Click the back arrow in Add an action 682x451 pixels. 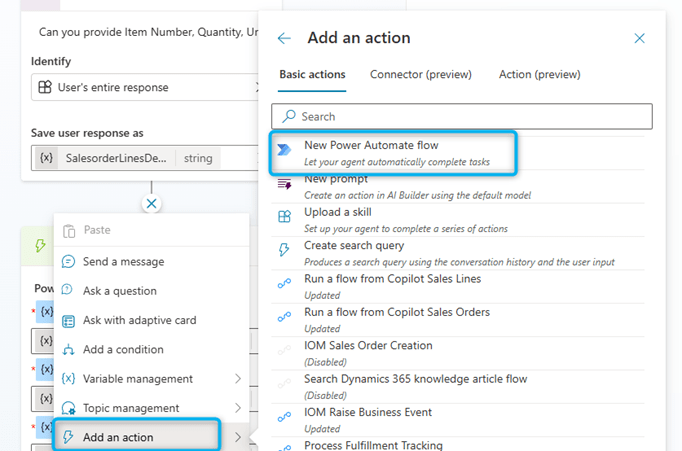click(284, 38)
